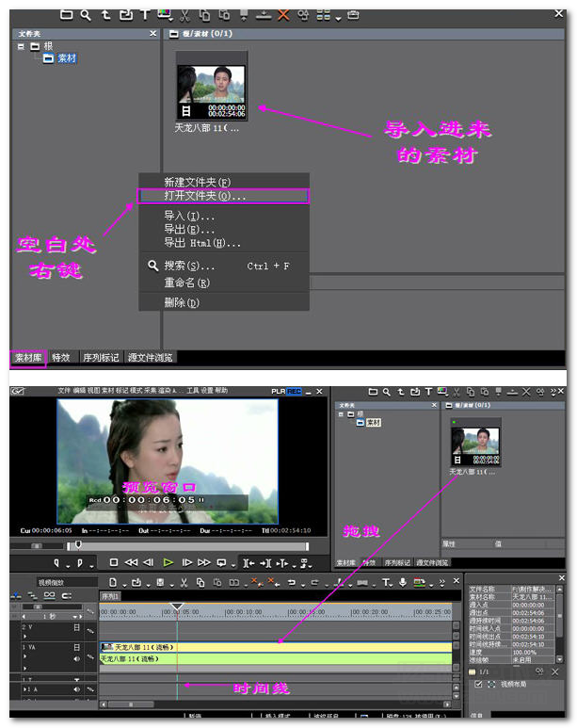Screen dimensions: 577x728
Task: Click the color bars icon in top bin
Action: (x=165, y=14)
